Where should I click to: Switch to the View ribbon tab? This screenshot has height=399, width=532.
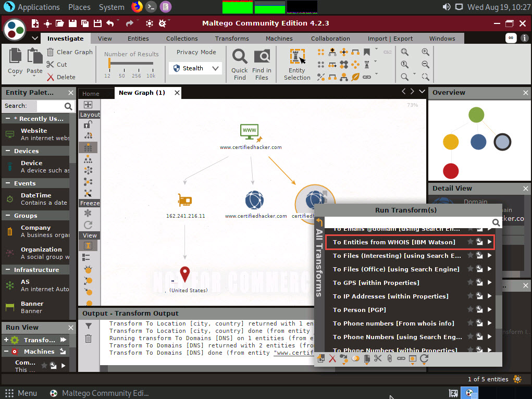105,39
